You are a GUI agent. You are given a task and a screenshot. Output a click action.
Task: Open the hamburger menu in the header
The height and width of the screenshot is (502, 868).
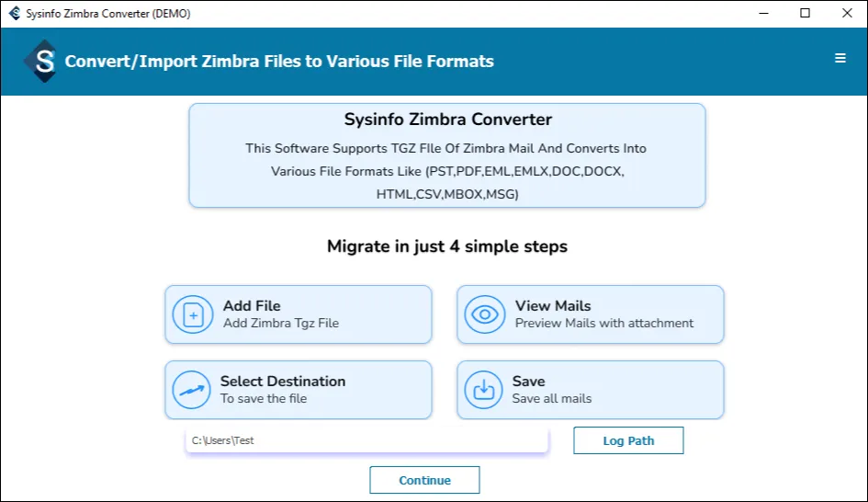(x=840, y=59)
